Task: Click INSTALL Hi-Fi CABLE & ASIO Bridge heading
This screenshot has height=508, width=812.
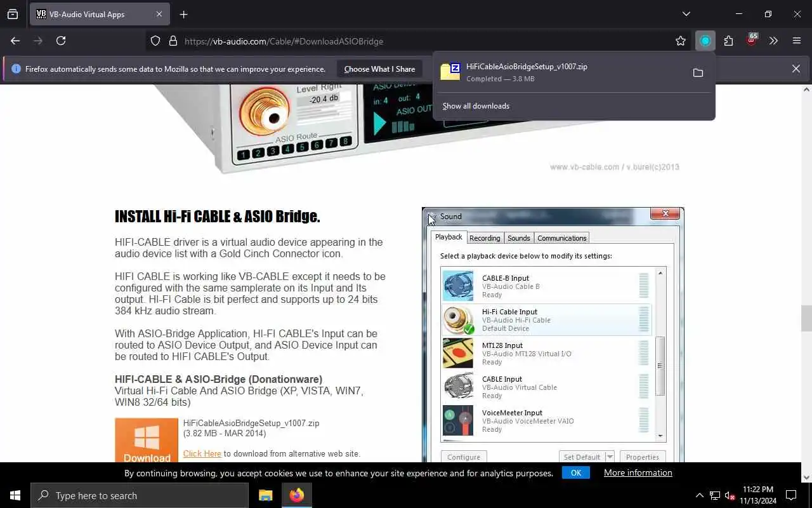Action: [x=217, y=217]
